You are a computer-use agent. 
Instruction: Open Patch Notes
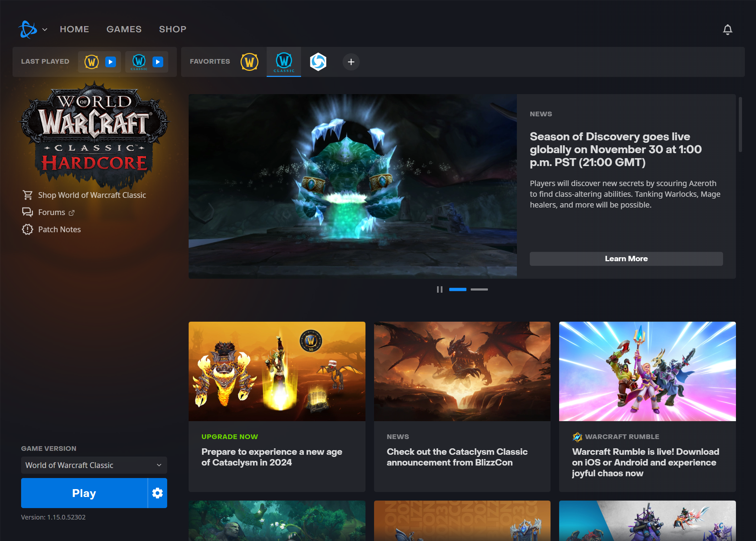(59, 229)
